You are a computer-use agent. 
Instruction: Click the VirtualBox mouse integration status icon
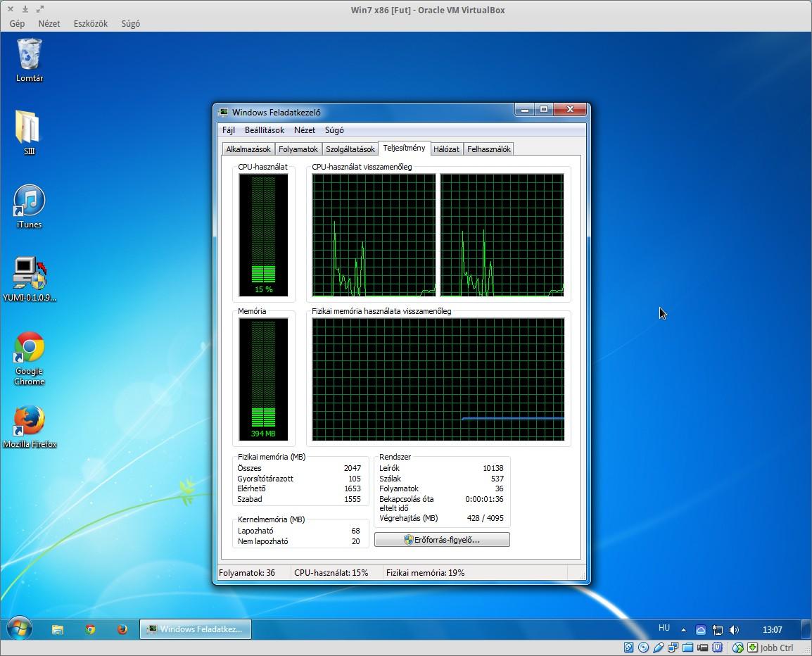pos(738,647)
